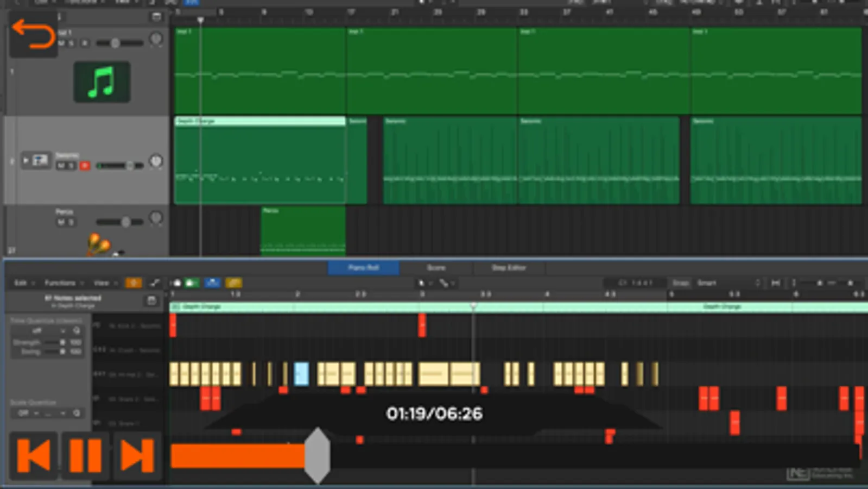The height and width of the screenshot is (489, 868).
Task: Click the Percs track pan knob
Action: (x=156, y=218)
